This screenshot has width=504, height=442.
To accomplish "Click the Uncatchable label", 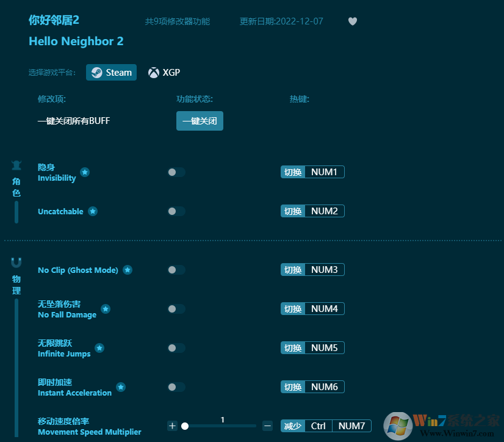I will pyautogui.click(x=60, y=211).
